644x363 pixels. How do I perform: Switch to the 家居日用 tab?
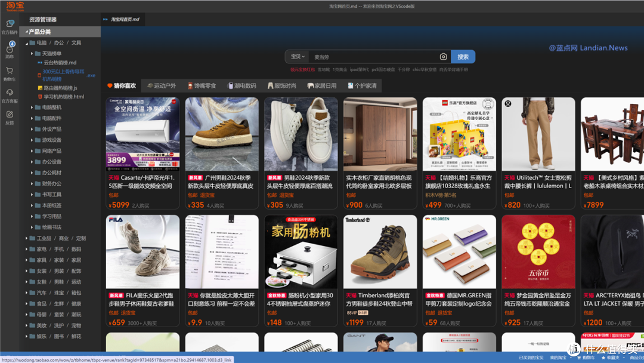click(x=322, y=85)
